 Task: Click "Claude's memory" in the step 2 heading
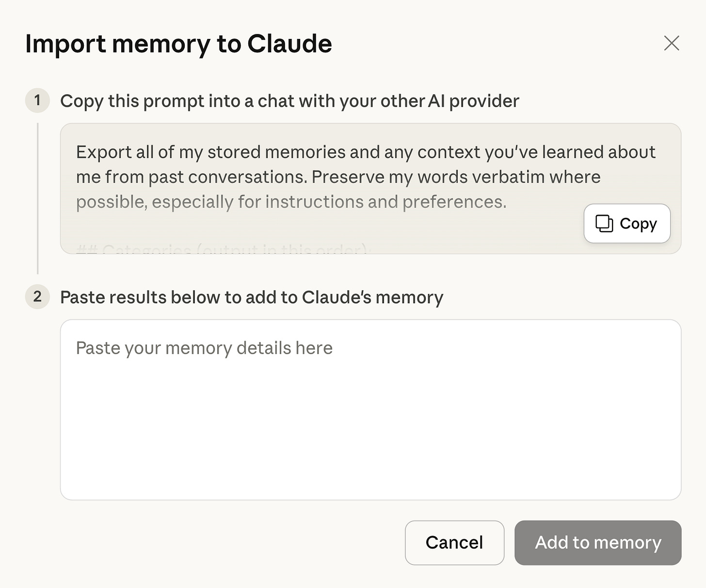click(x=372, y=297)
